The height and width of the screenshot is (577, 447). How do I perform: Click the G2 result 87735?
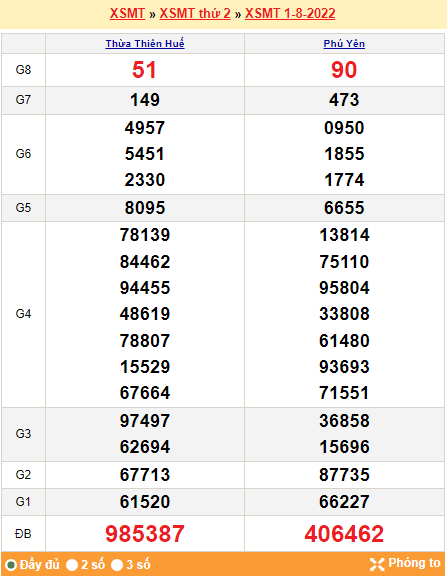[344, 474]
